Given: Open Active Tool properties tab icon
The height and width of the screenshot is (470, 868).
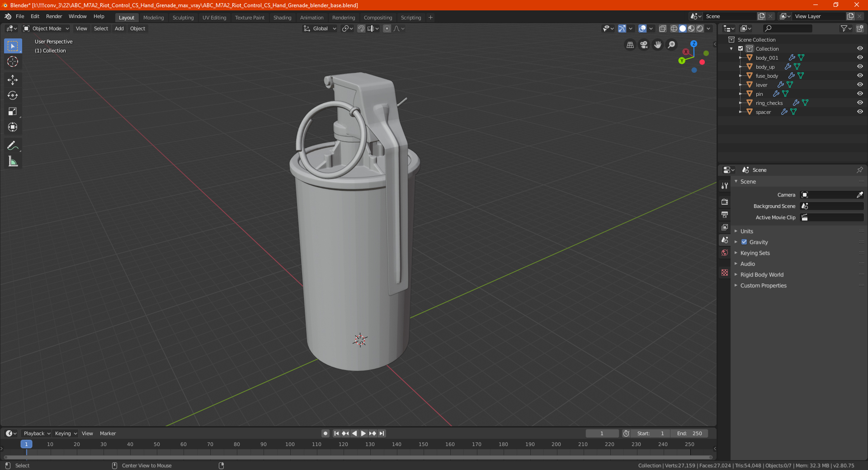Looking at the screenshot, I should 725,185.
